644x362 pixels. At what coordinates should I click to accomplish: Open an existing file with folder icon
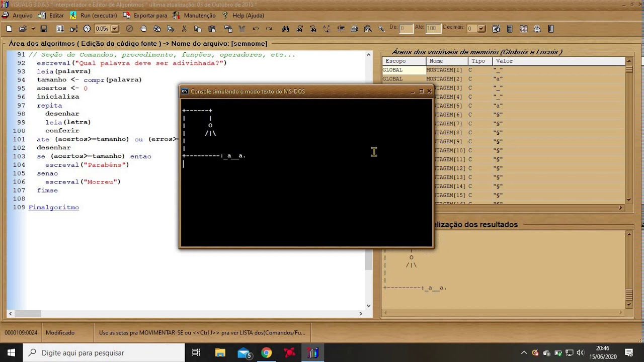pyautogui.click(x=23, y=29)
